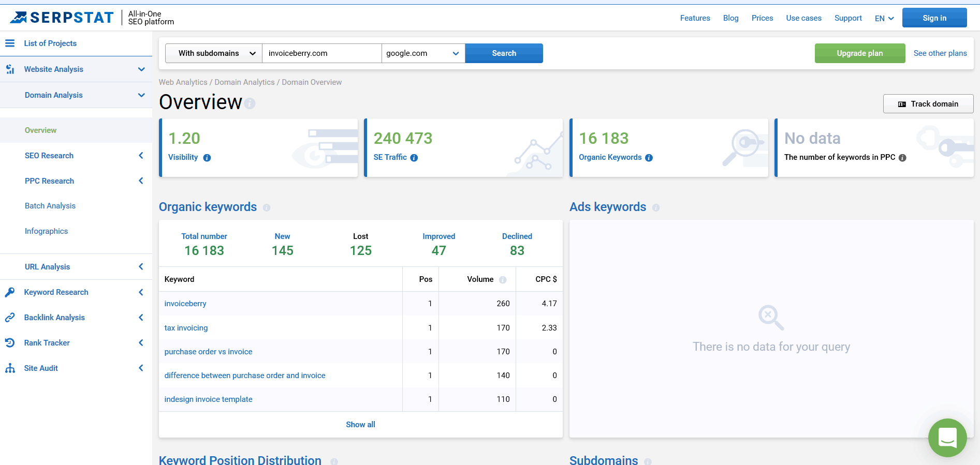Screen dimensions: 980x465
Task: Expand the Rank Tracker chevron
Action: [141, 343]
